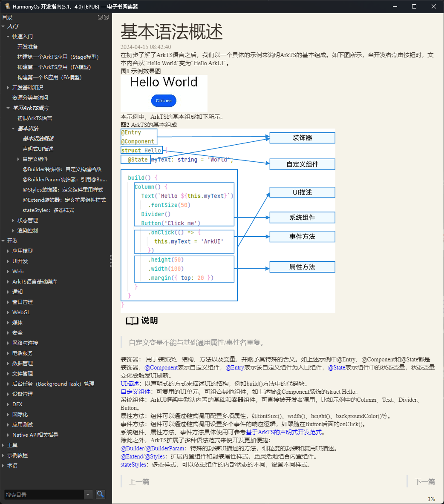The width and height of the screenshot is (444, 504).
Task: Open 构建第一个ArkTS应用（FA模型）
Action: [54, 67]
